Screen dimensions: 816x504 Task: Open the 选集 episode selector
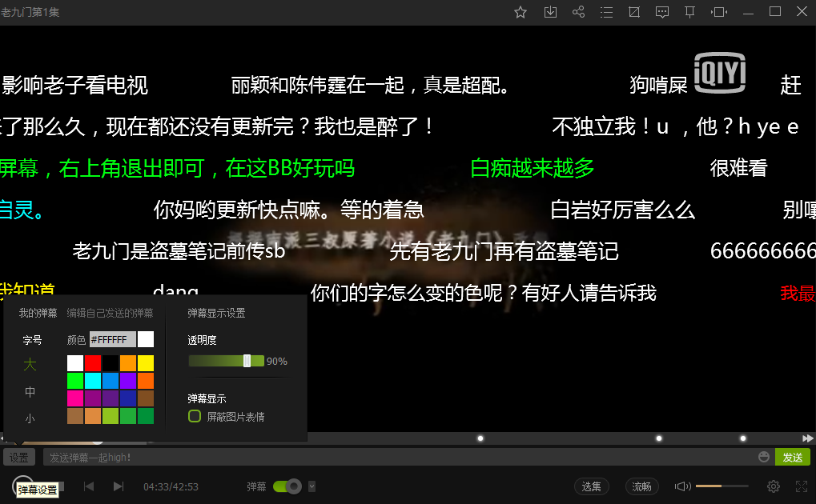(591, 486)
